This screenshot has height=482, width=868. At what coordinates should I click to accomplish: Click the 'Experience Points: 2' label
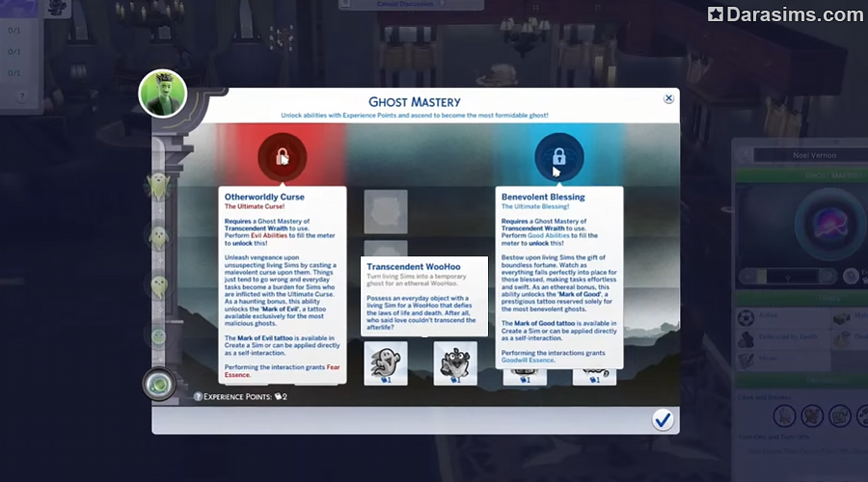coord(245,397)
